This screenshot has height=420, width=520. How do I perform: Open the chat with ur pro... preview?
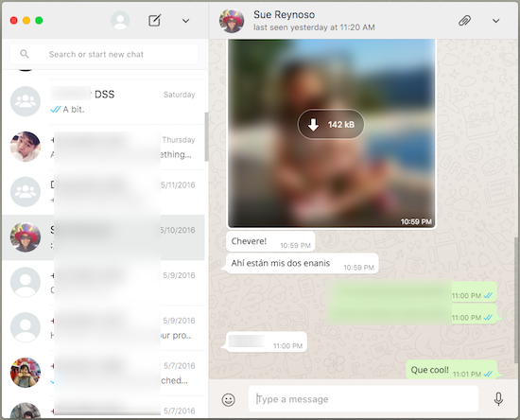click(103, 328)
